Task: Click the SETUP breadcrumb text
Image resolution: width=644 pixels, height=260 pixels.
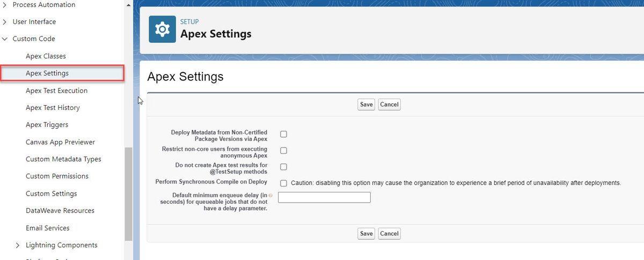Action: point(189,22)
